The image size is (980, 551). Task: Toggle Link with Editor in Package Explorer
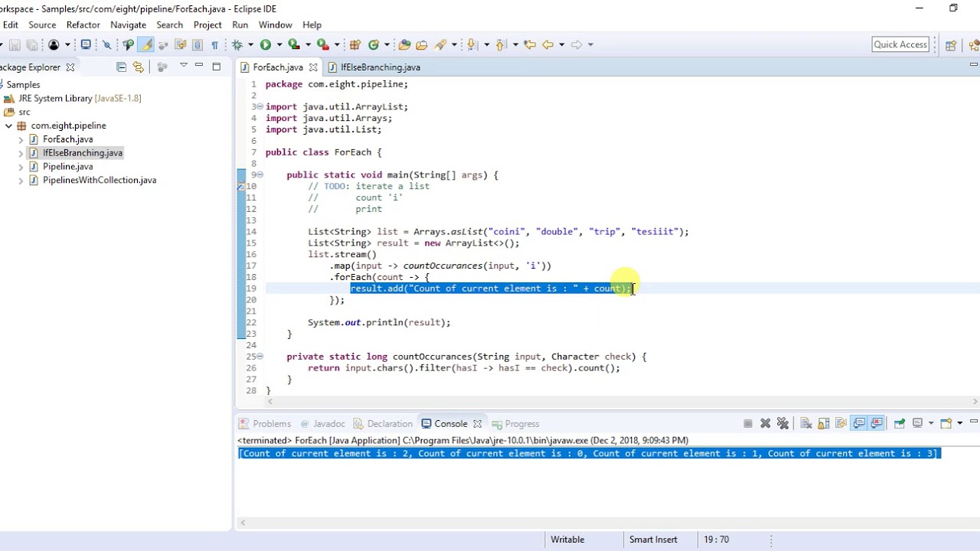[x=138, y=67]
